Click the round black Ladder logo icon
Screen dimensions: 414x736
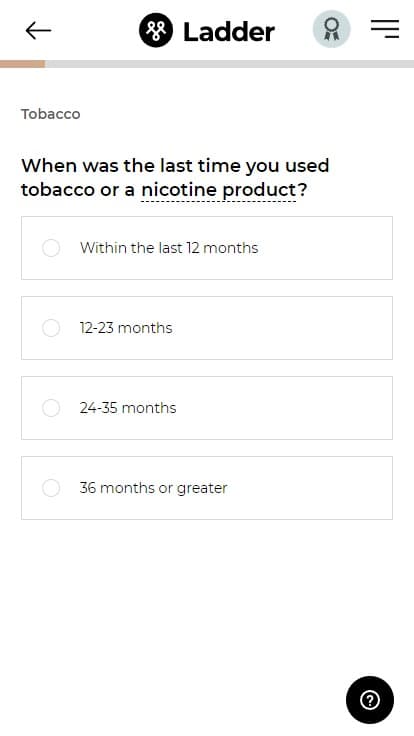tap(156, 31)
